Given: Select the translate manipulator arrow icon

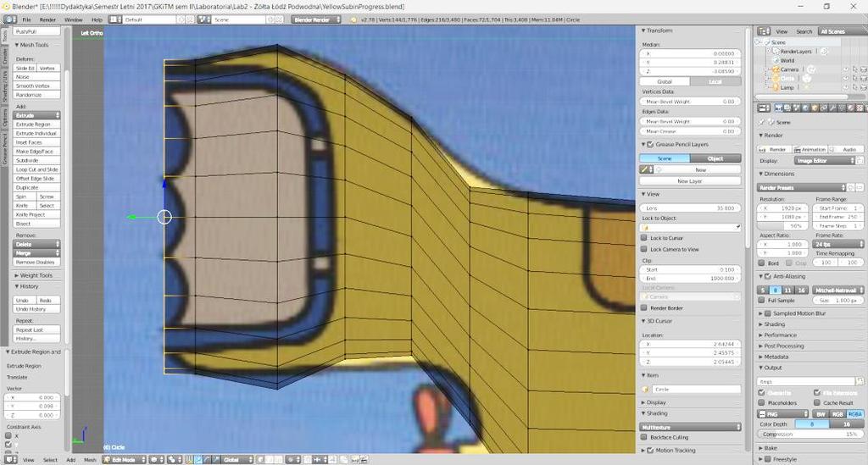Looking at the screenshot, I should [198, 459].
